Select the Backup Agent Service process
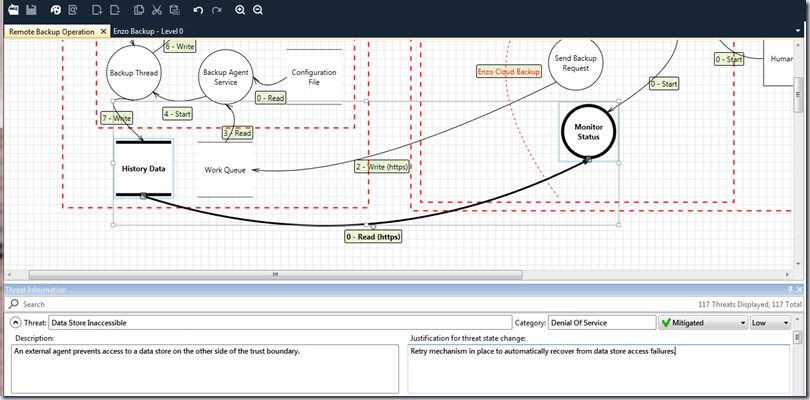 click(226, 78)
